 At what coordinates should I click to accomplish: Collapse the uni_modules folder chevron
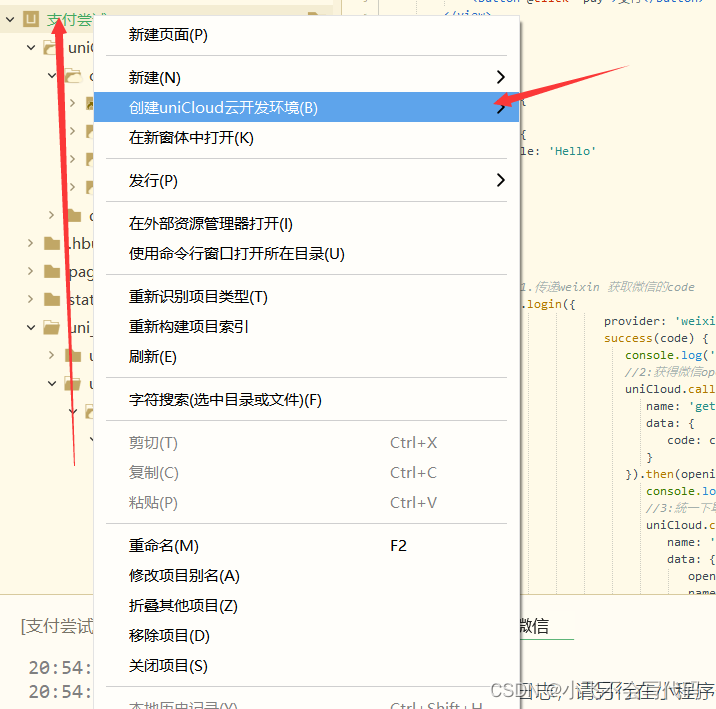pyautogui.click(x=31, y=327)
